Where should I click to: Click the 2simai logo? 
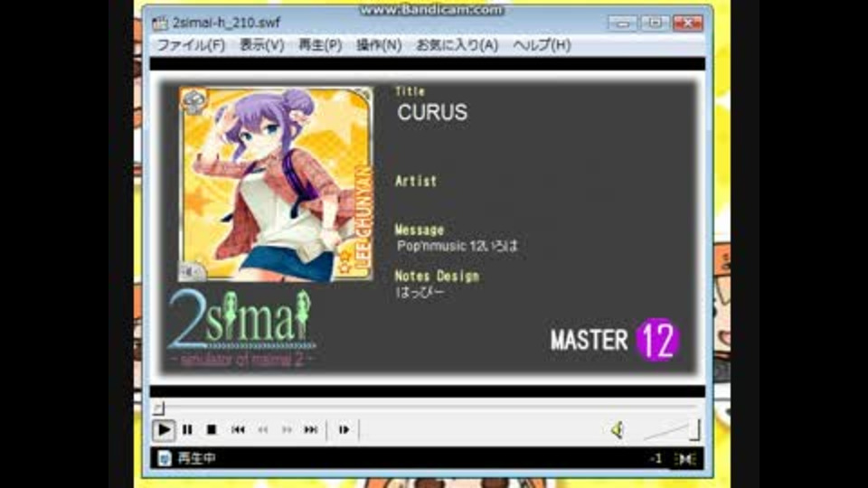click(x=241, y=328)
